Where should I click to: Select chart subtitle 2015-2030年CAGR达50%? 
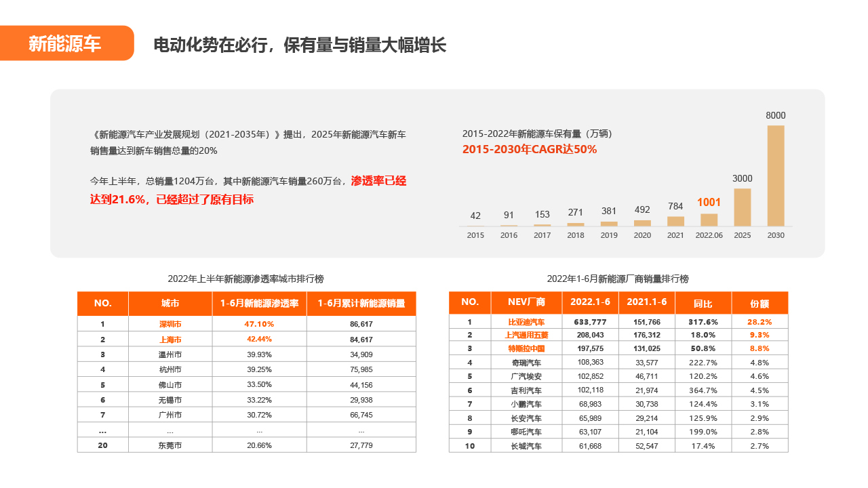(530, 149)
